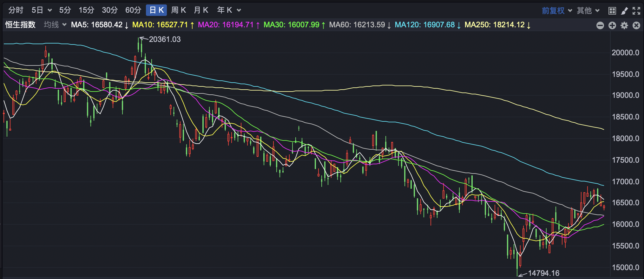Click the fullscreen expand icon

pyautogui.click(x=636, y=11)
